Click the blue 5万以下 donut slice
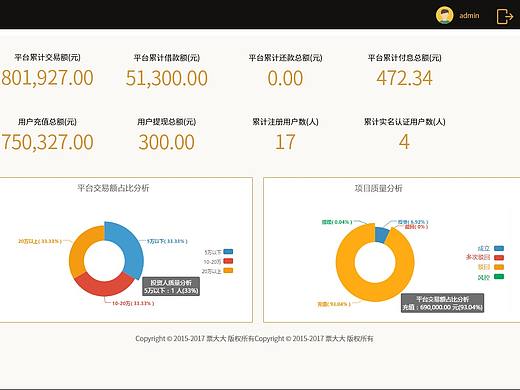 (x=131, y=247)
